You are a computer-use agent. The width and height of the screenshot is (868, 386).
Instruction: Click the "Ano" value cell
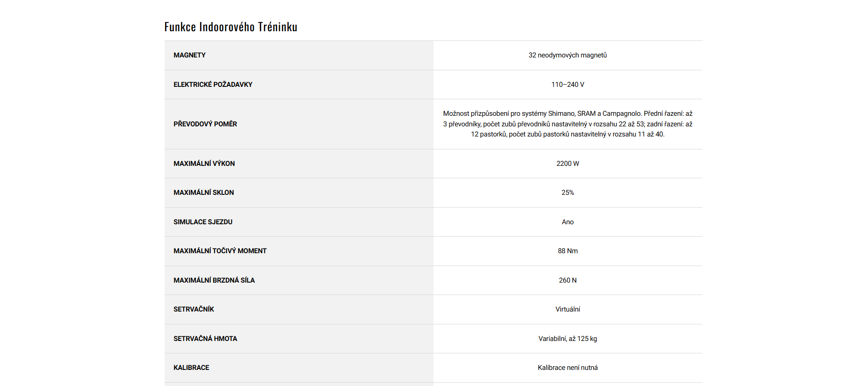(x=567, y=222)
